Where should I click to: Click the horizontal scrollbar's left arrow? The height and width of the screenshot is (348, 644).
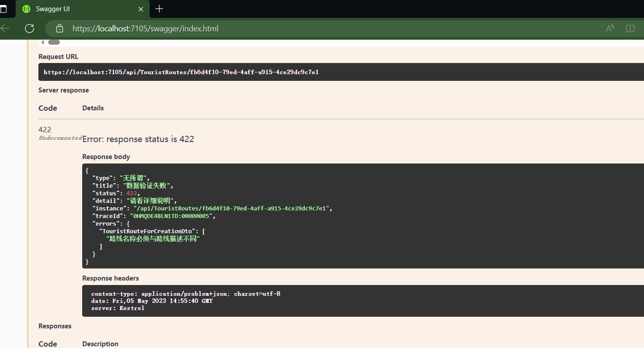[x=42, y=42]
